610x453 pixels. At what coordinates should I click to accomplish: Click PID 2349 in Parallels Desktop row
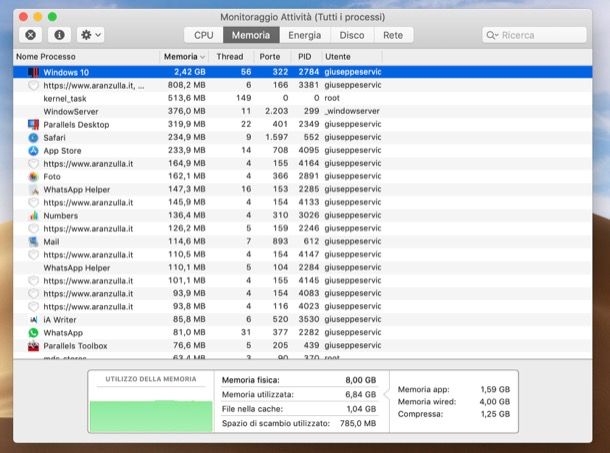pyautogui.click(x=309, y=124)
